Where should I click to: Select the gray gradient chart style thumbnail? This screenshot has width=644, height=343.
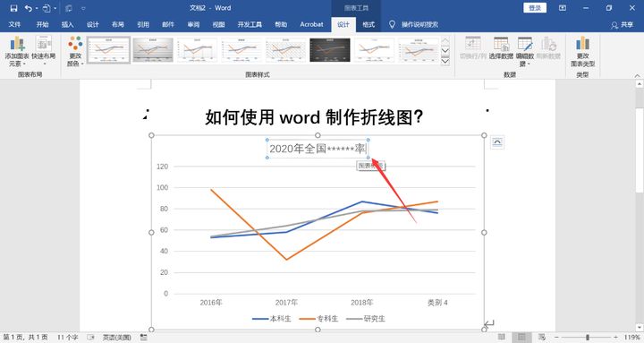click(x=153, y=50)
